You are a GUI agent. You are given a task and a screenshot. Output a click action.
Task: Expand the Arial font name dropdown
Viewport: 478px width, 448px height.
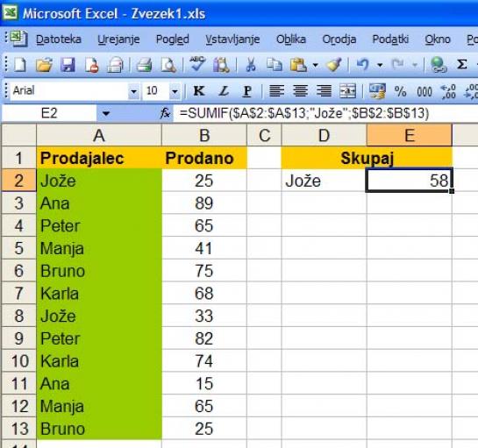133,91
